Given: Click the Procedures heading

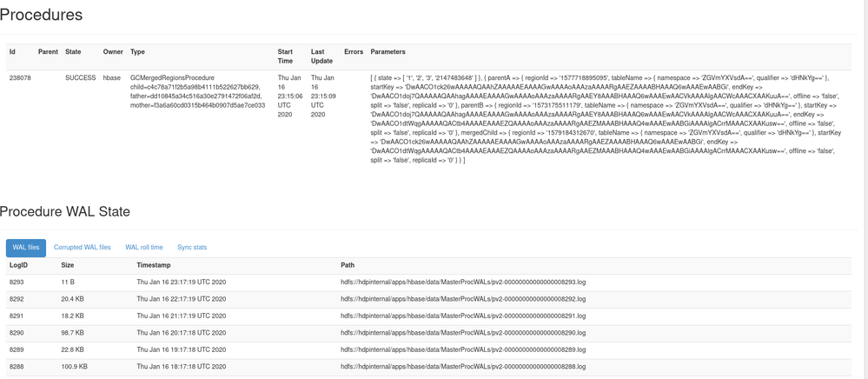Looking at the screenshot, I should click(42, 16).
